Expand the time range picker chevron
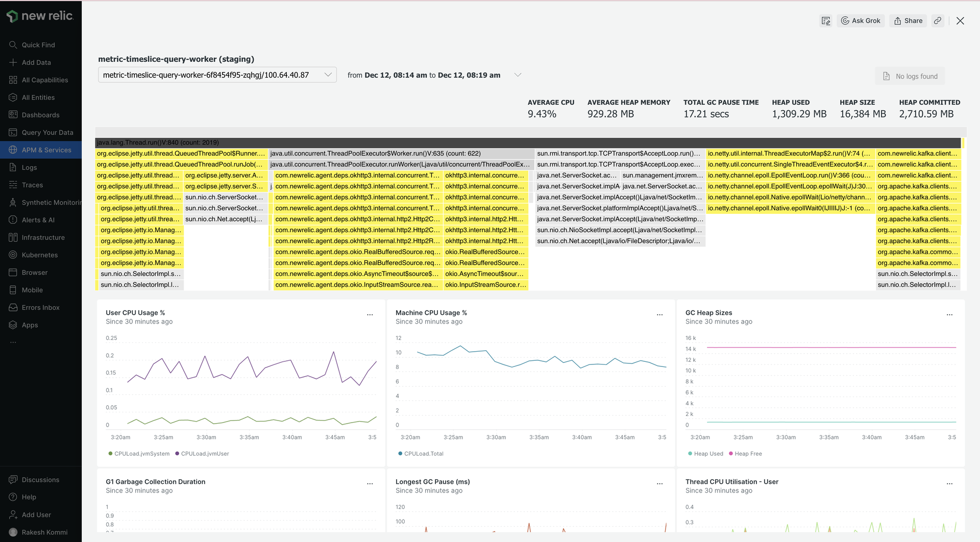Viewport: 980px width, 542px height. [518, 75]
